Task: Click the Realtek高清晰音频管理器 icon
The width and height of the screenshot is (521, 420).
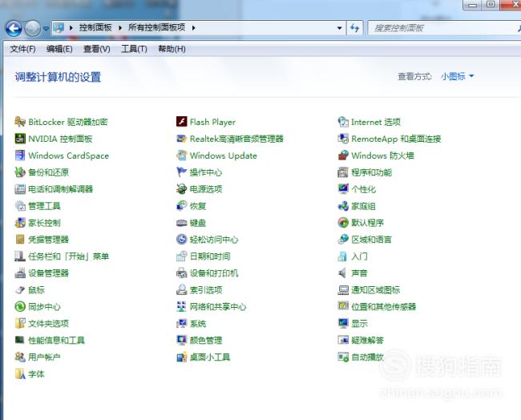Action: click(181, 139)
